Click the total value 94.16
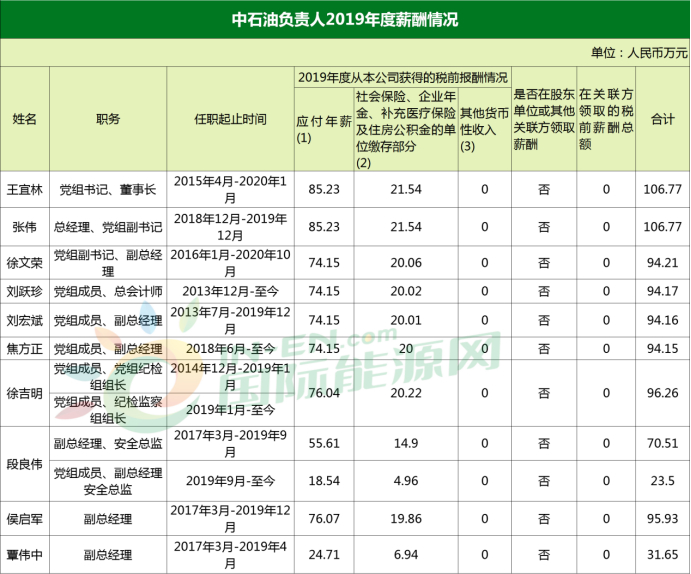 (663, 320)
